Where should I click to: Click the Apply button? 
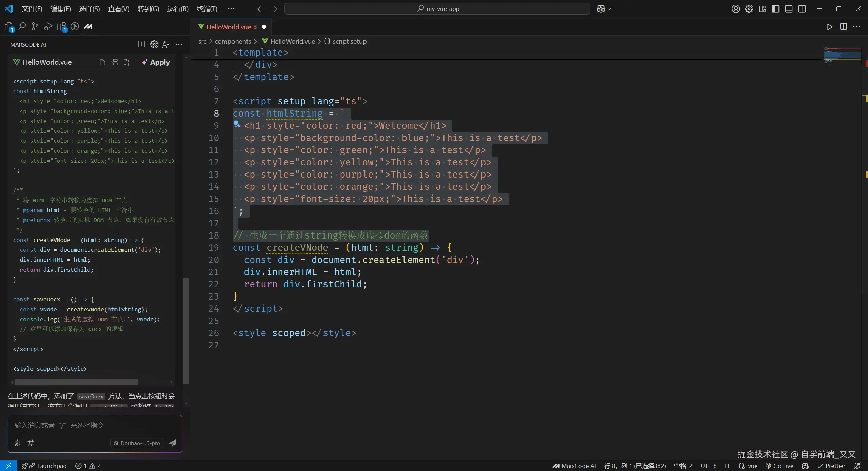(156, 62)
